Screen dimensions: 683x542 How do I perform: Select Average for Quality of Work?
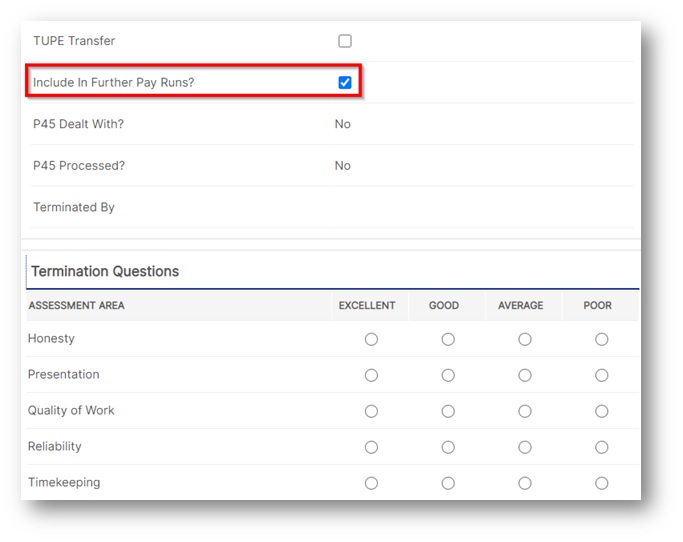(x=524, y=411)
